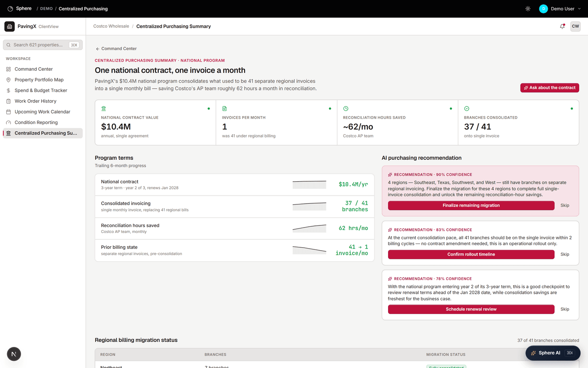Click the Centralized Purchasing bank icon in sidebar
The width and height of the screenshot is (588, 368).
(8, 133)
